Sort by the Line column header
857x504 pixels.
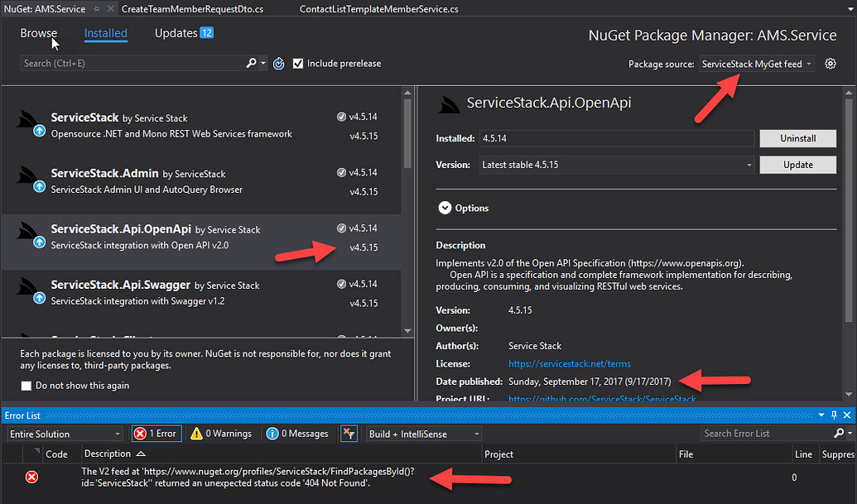pyautogui.click(x=804, y=454)
